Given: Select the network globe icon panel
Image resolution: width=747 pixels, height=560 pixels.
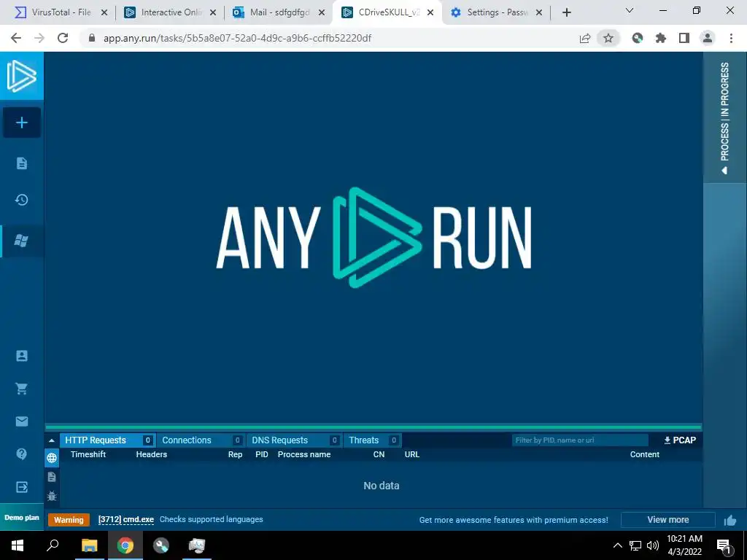Looking at the screenshot, I should [x=52, y=458].
